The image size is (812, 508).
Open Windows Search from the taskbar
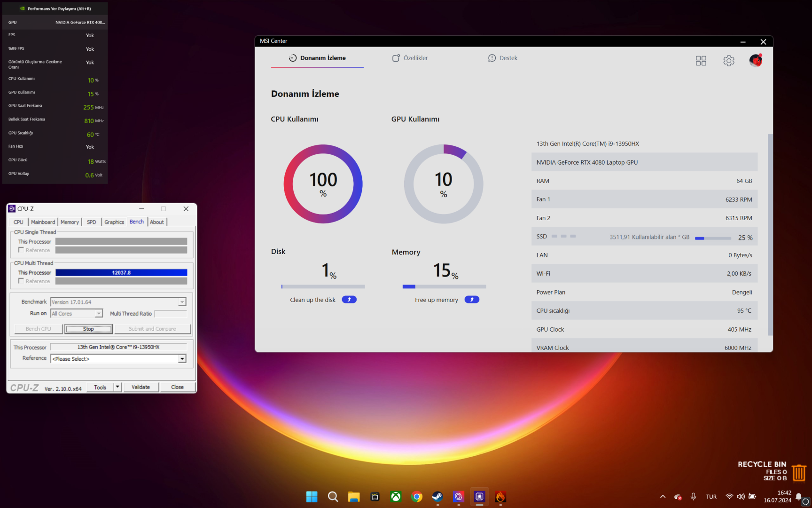(x=333, y=497)
